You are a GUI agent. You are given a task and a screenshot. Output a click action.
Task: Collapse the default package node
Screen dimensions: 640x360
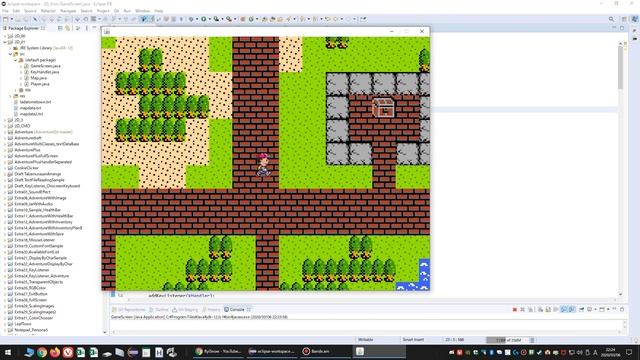(x=16, y=60)
